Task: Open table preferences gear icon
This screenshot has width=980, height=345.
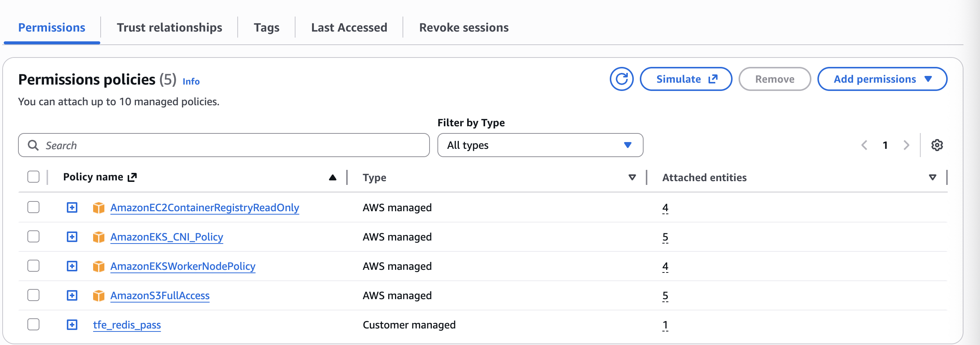Action: 936,145
